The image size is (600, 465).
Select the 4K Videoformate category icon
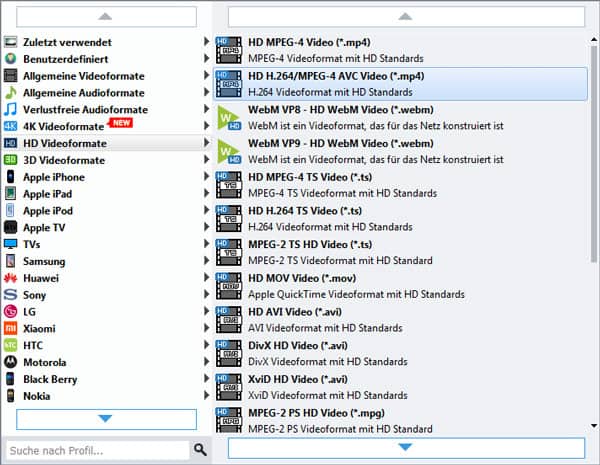11,127
